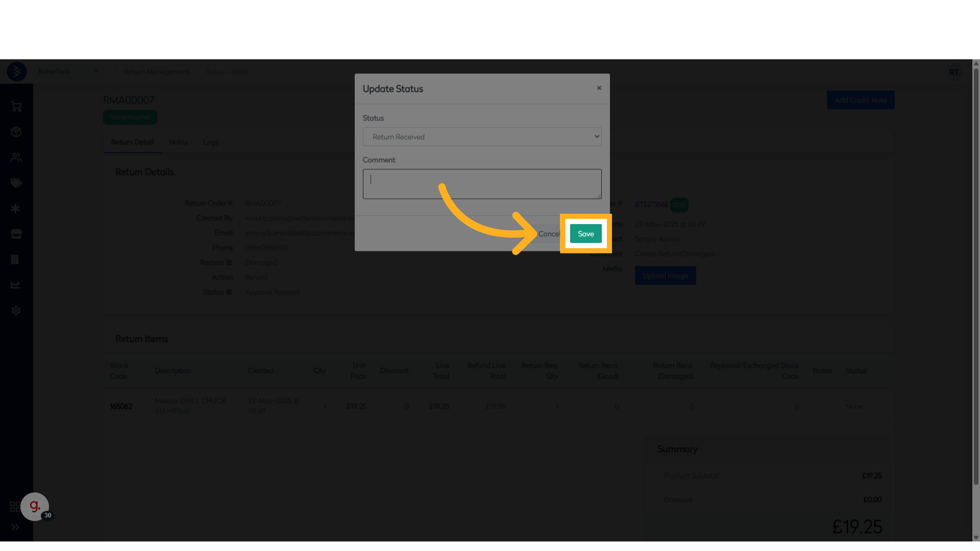Click the edit icon beside Reason
Image resolution: width=980 pixels, height=551 pixels.
point(229,262)
